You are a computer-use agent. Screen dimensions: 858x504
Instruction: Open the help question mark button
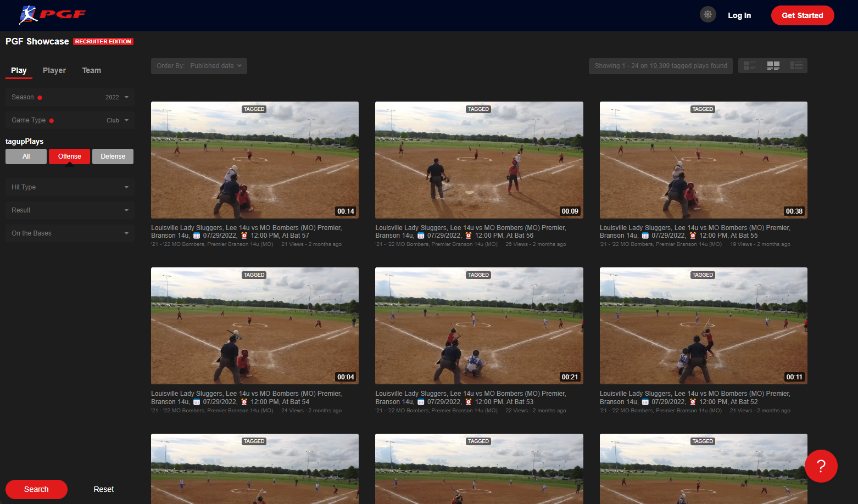coord(821,466)
